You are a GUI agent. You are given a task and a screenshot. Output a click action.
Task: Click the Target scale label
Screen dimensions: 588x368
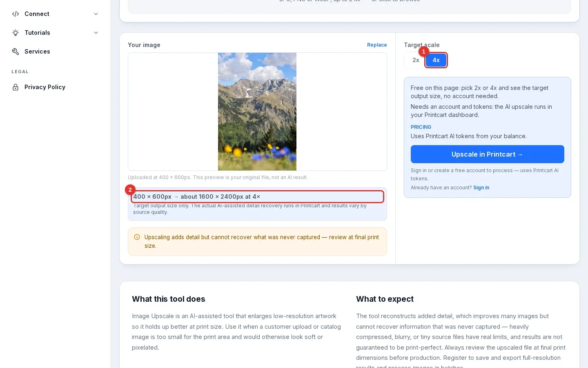coord(422,45)
